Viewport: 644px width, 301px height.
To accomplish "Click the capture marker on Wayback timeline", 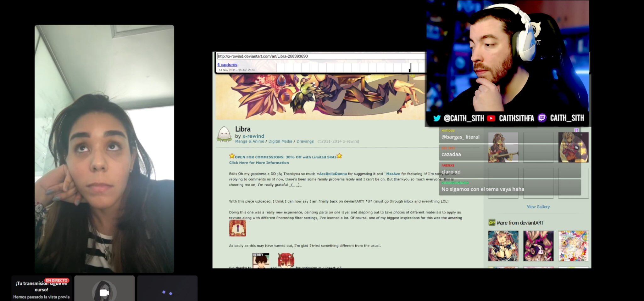I will (410, 68).
